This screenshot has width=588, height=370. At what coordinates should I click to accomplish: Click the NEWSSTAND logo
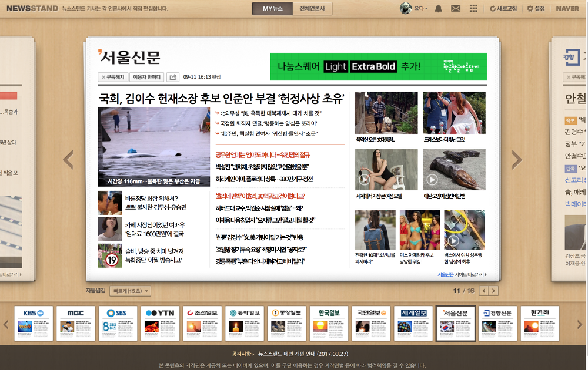[32, 8]
